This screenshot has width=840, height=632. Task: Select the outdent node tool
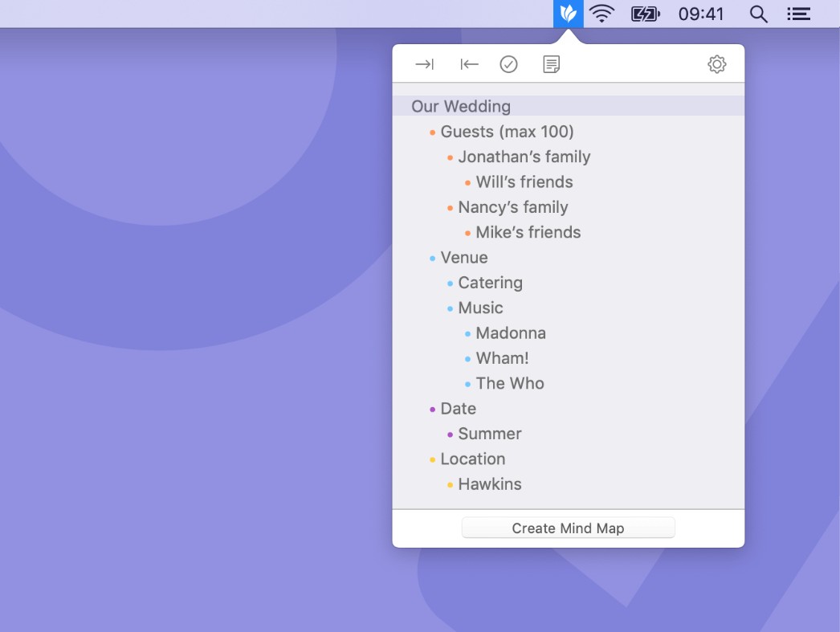(x=469, y=64)
